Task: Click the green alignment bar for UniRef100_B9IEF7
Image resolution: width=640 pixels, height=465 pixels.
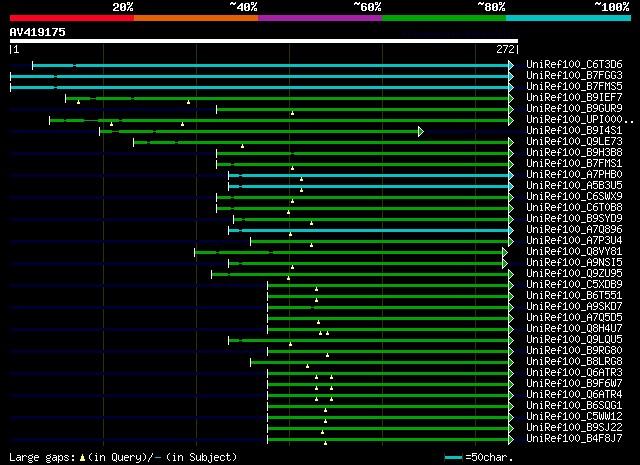Action: coord(287,98)
